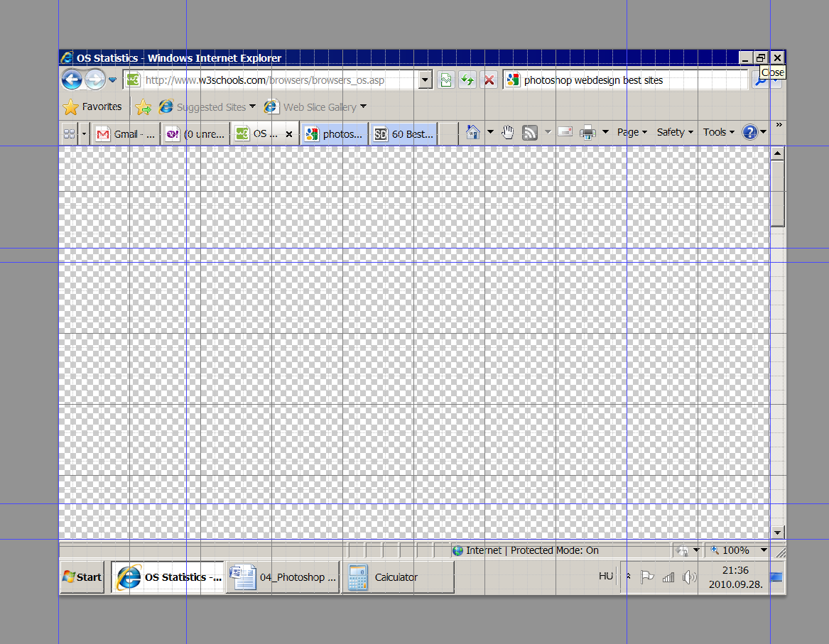Open Quick Tabs grid icon

(x=69, y=133)
